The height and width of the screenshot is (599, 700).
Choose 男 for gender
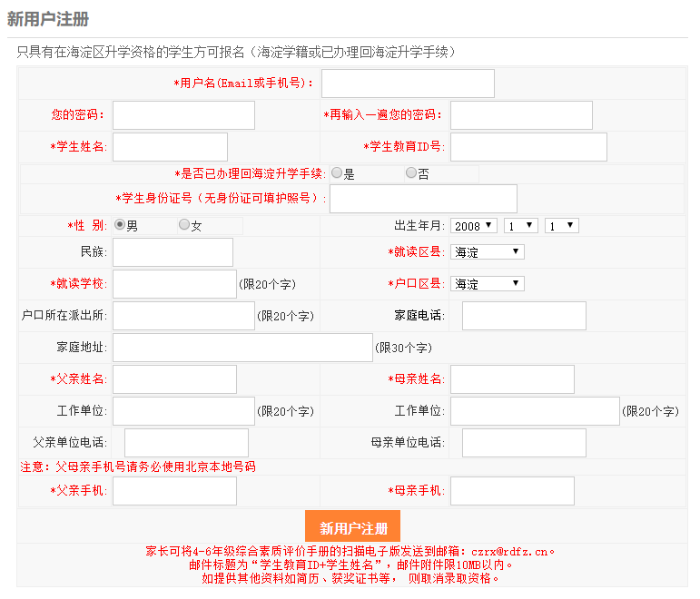pos(120,224)
